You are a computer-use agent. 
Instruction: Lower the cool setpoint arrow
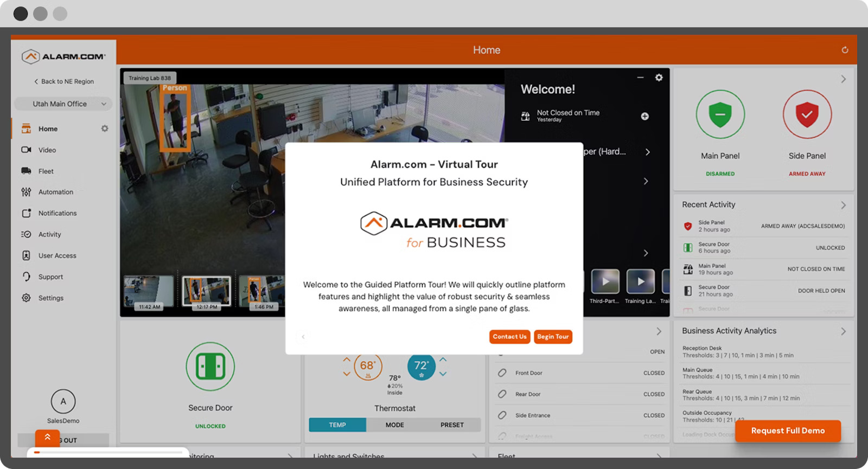443,374
